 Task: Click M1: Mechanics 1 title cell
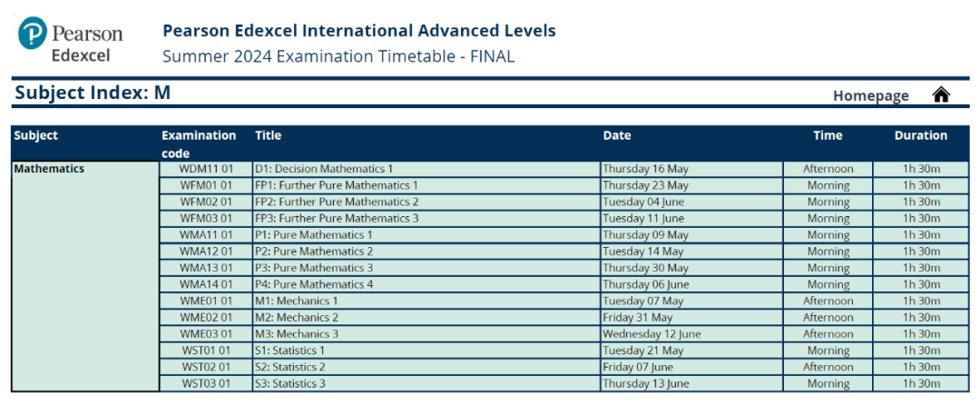pos(426,301)
